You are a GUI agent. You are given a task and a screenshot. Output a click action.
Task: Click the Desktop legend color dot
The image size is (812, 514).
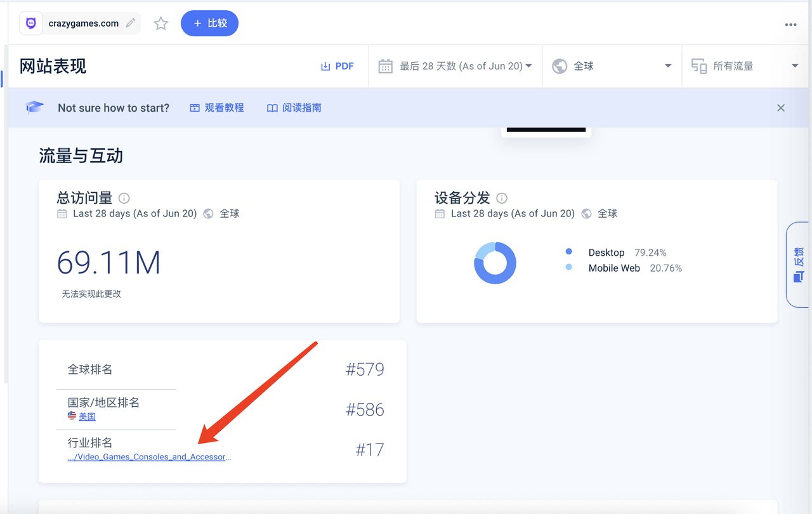569,252
